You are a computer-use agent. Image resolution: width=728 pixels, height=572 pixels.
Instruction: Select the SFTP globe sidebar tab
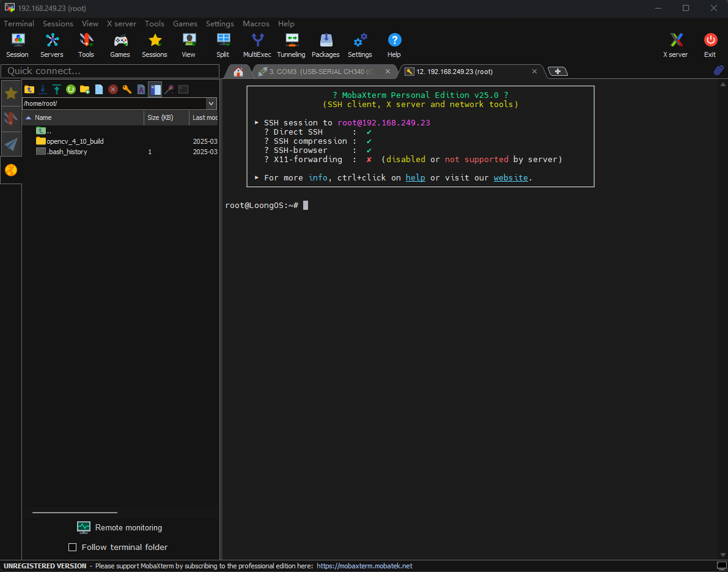tap(10, 170)
